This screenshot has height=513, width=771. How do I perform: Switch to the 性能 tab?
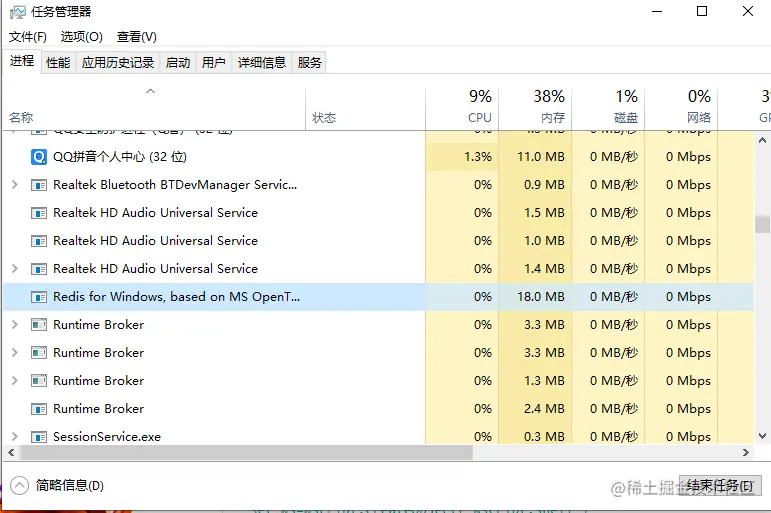coord(58,62)
